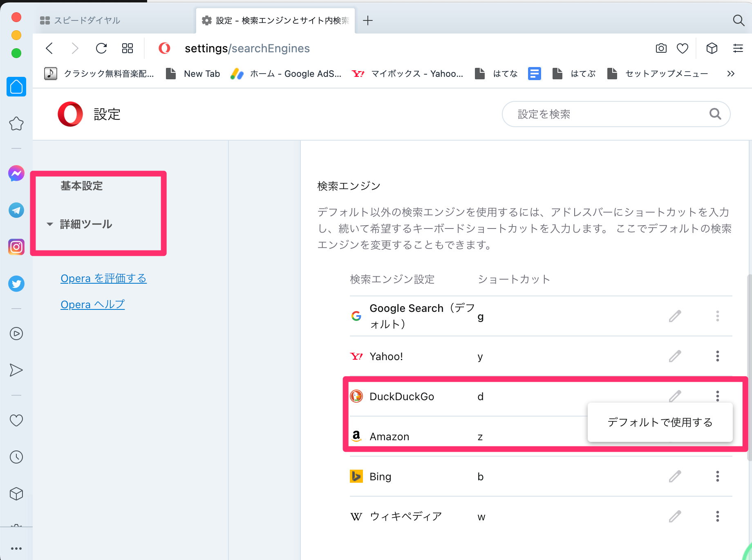Screen dimensions: 752x560
Task: Edit the Yahoo! search engine
Action: tap(675, 356)
